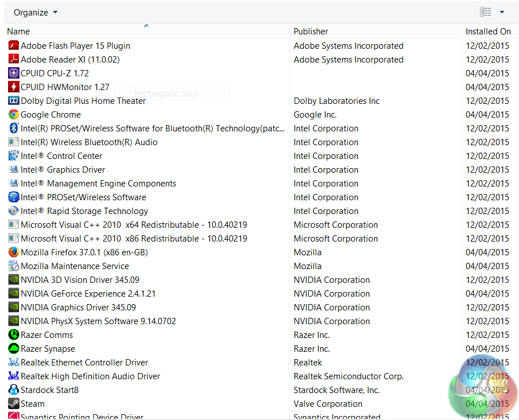Select Microsoft Visual C++ 2010 x64 Redistributable
Image resolution: width=519 pixels, height=420 pixels.
(134, 225)
